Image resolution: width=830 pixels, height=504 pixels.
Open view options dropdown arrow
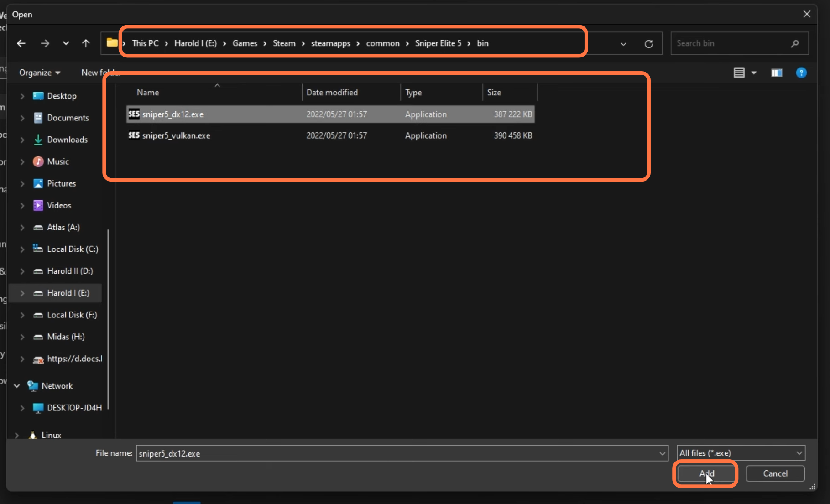754,73
